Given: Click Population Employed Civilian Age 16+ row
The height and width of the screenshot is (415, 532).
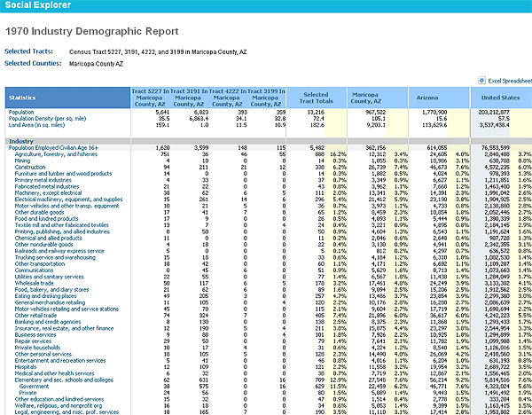Looking at the screenshot, I should 54,147.
